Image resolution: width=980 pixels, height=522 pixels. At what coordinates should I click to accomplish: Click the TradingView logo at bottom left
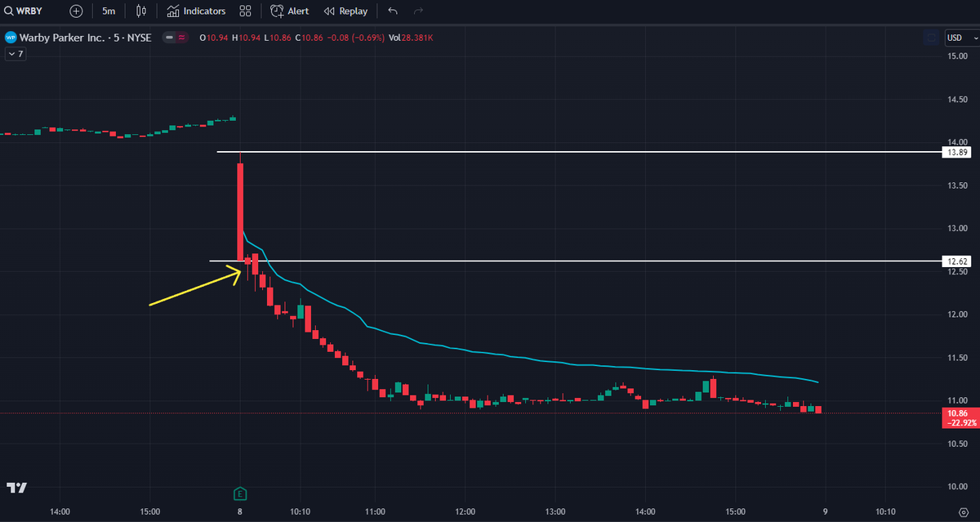tap(16, 488)
